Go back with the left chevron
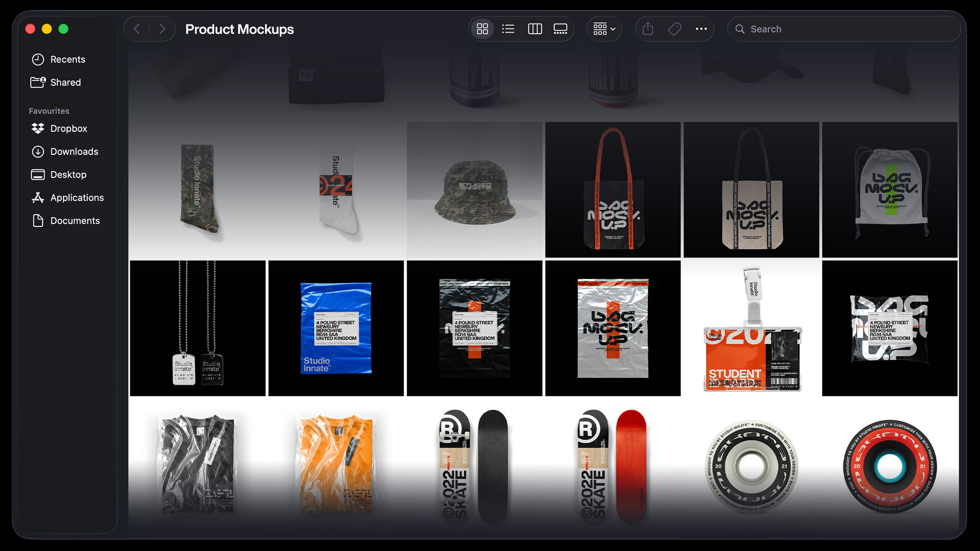 [137, 29]
